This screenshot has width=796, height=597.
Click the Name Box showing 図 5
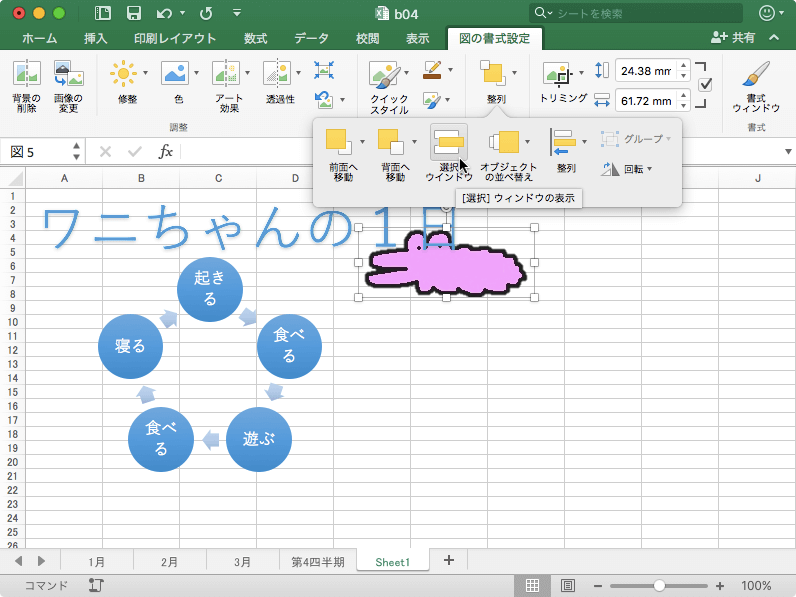38,151
